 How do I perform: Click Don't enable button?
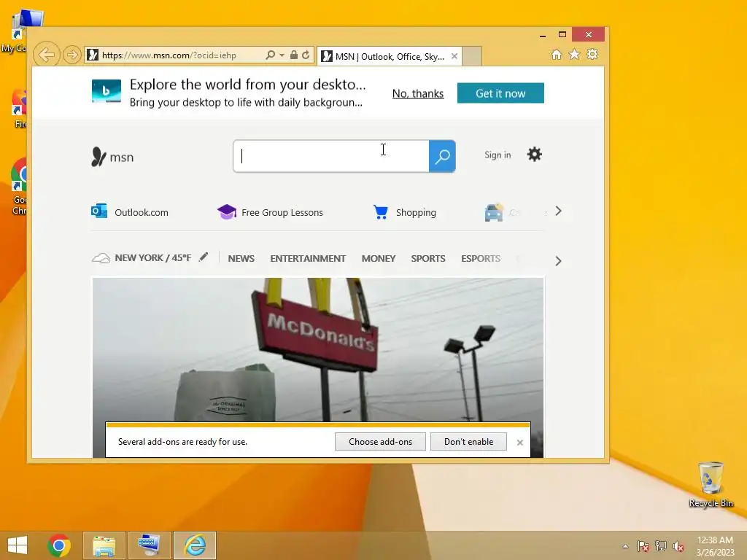tap(469, 441)
